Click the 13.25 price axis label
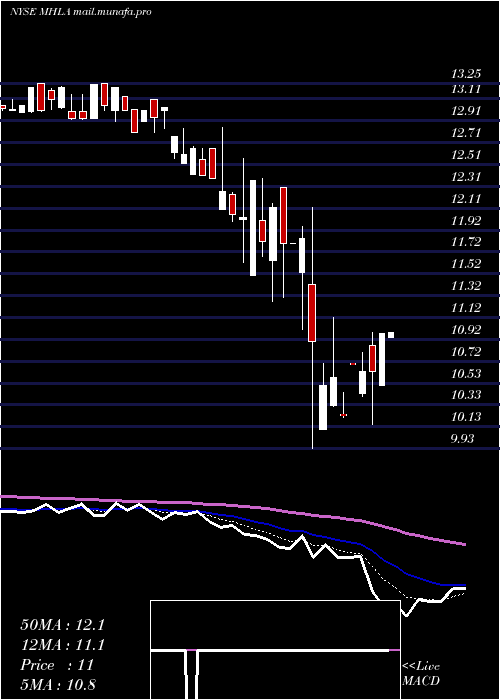The height and width of the screenshot is (700, 500). [468, 74]
